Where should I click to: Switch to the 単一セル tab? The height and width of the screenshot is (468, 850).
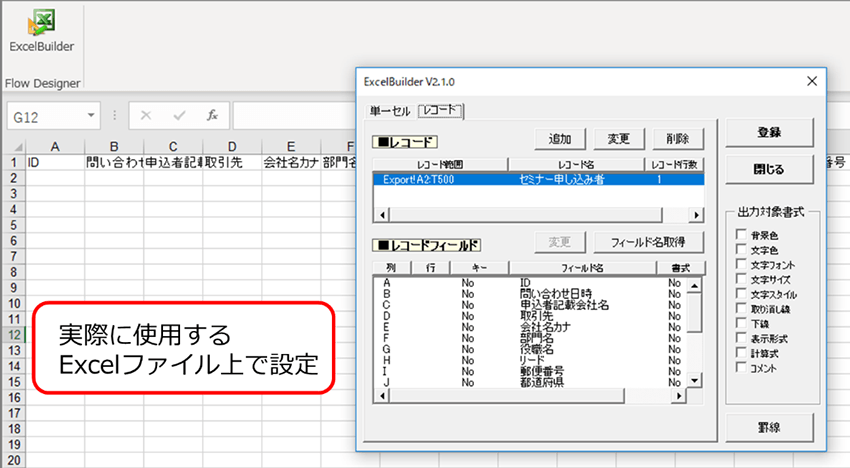click(x=390, y=111)
